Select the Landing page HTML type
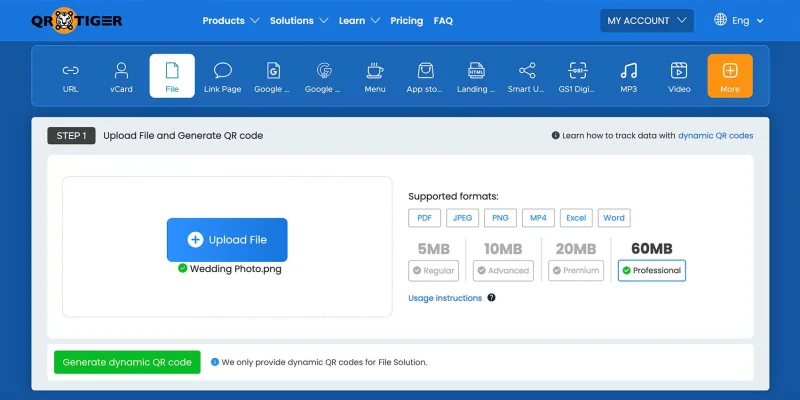Image resolution: width=800 pixels, height=400 pixels. coord(476,76)
